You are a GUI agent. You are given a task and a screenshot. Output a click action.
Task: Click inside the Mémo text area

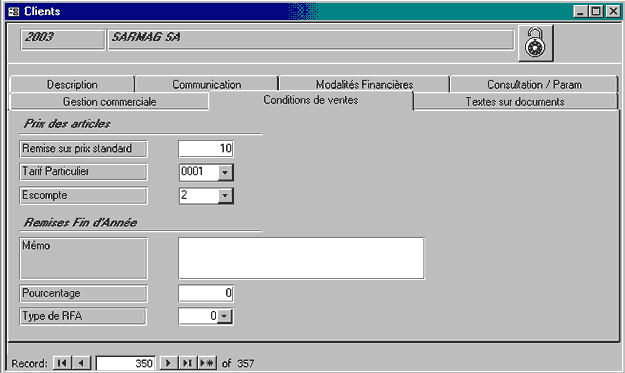pyautogui.click(x=301, y=258)
